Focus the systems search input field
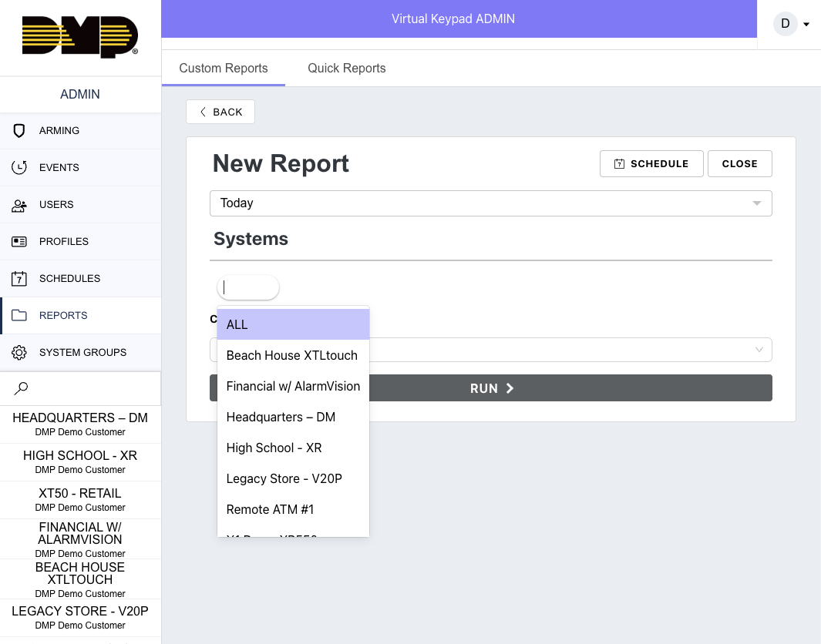 [x=248, y=287]
